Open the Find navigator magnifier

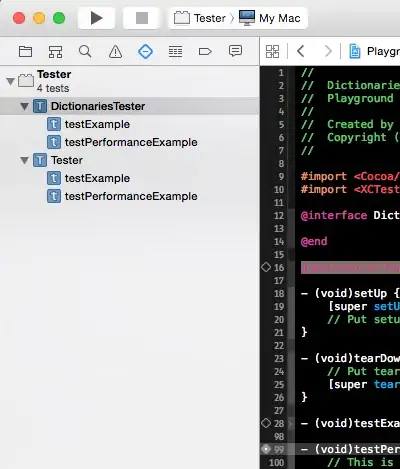(x=85, y=51)
